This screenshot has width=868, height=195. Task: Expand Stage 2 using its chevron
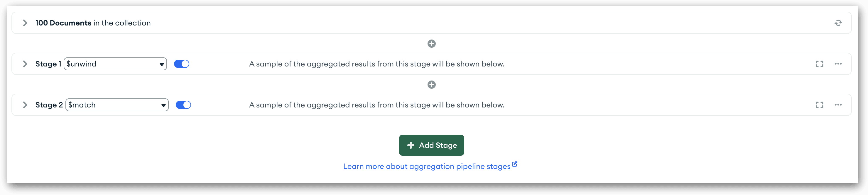pos(25,105)
